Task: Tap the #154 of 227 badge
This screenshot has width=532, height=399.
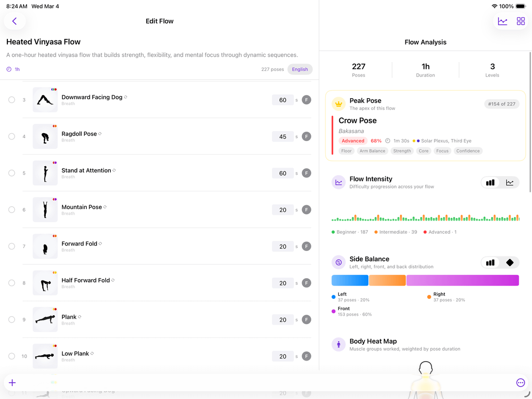Action: coord(501,104)
